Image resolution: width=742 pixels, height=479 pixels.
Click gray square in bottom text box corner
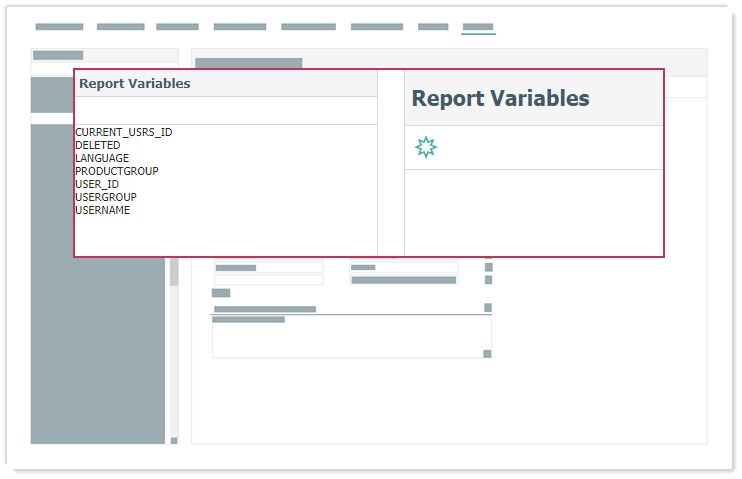tap(487, 354)
